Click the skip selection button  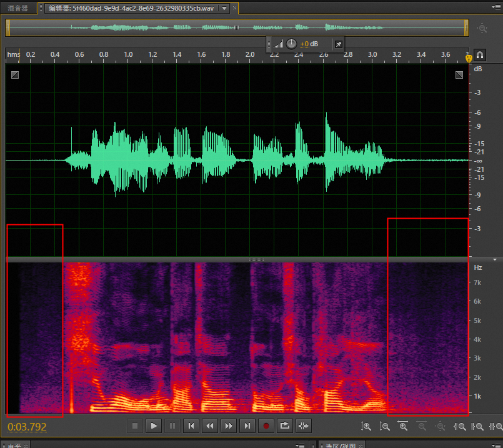pos(304,426)
